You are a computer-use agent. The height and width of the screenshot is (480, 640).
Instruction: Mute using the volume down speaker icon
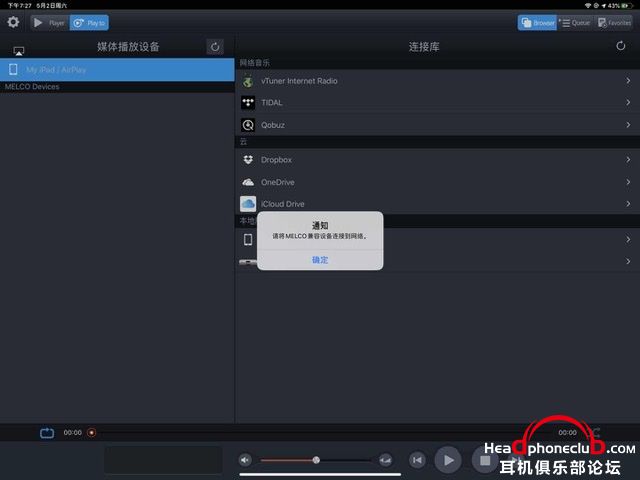point(245,460)
